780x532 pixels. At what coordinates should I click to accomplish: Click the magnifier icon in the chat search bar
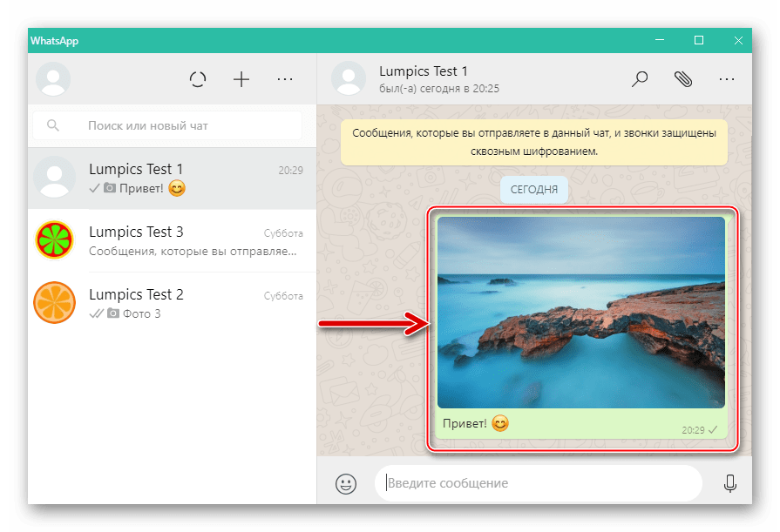(x=53, y=125)
